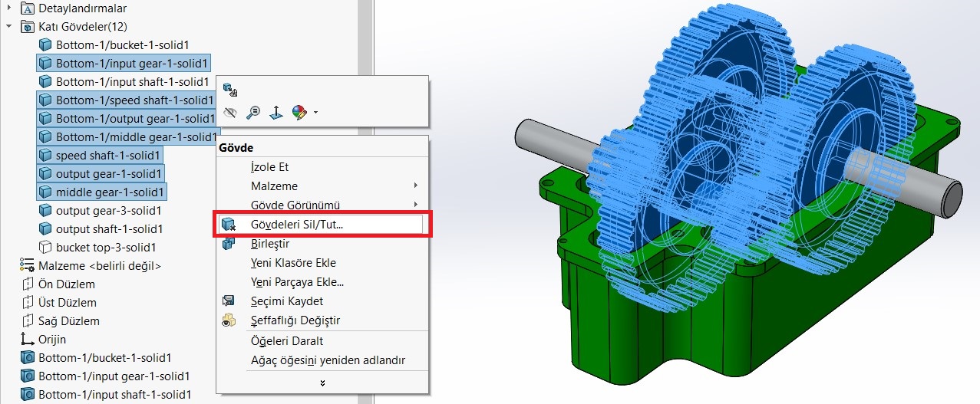Select Ağaç öğesini yeniden adlandır entry
Screen dimensions: 980x404
tap(328, 360)
